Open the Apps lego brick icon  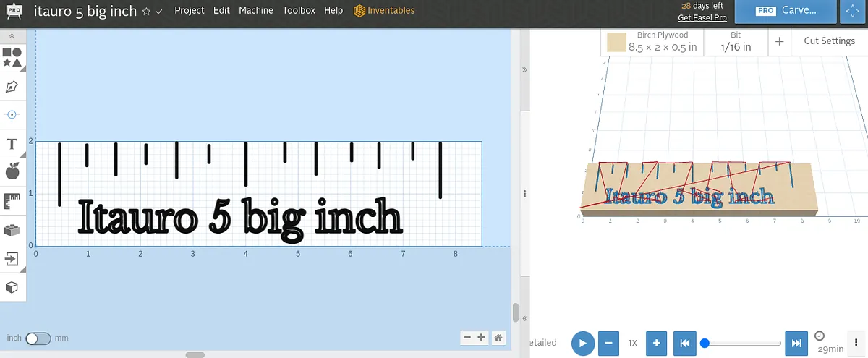pos(12,230)
